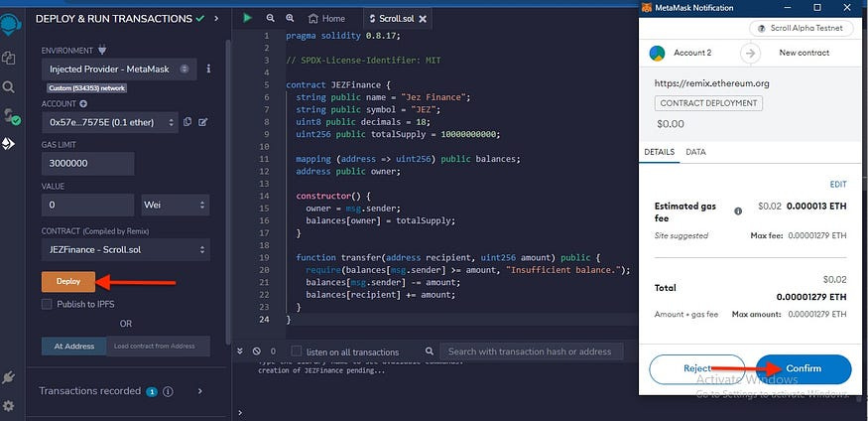The height and width of the screenshot is (421, 868).
Task: Open the File Explorer sidebar icon
Action: [x=8, y=57]
